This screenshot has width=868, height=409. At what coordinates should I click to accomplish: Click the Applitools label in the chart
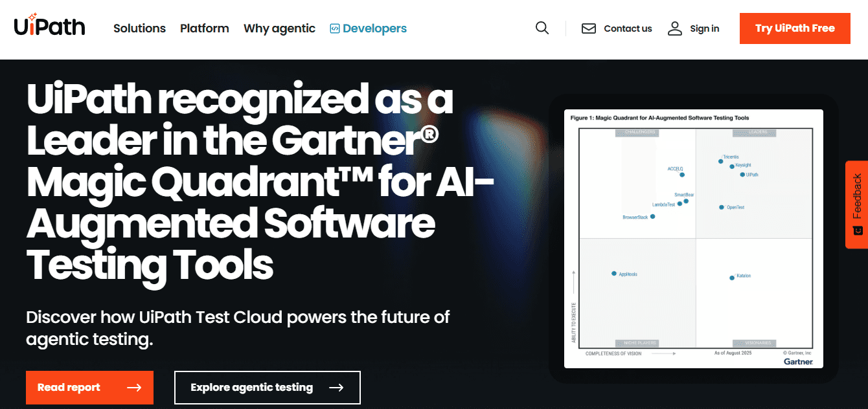(628, 274)
